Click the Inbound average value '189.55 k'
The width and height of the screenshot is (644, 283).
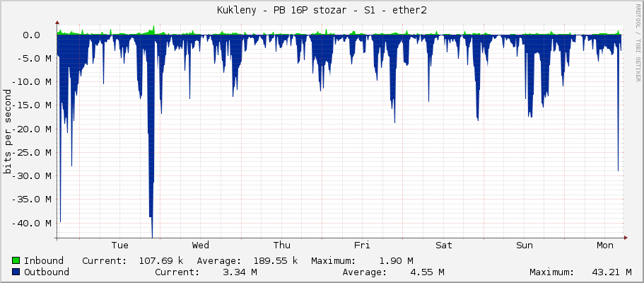coord(276,261)
